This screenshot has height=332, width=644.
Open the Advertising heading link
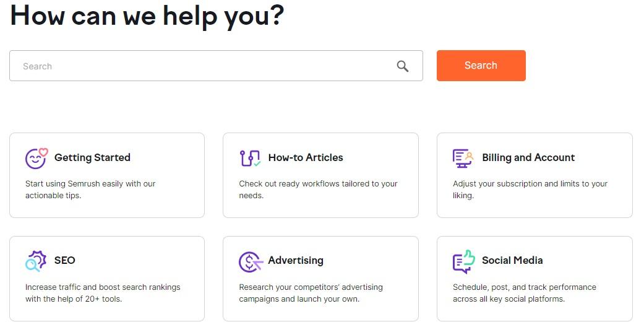click(x=296, y=260)
